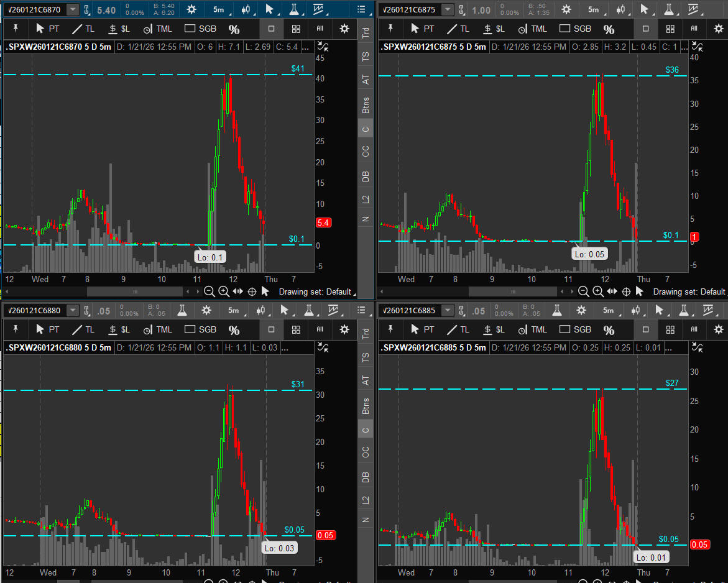Switch to the Btns side tab in bottom panel

[366, 406]
